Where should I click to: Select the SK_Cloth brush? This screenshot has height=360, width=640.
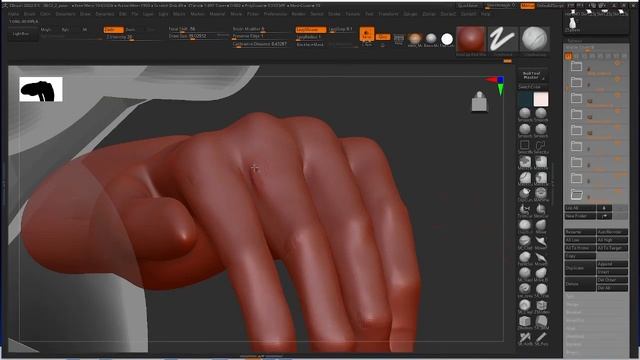(x=525, y=242)
